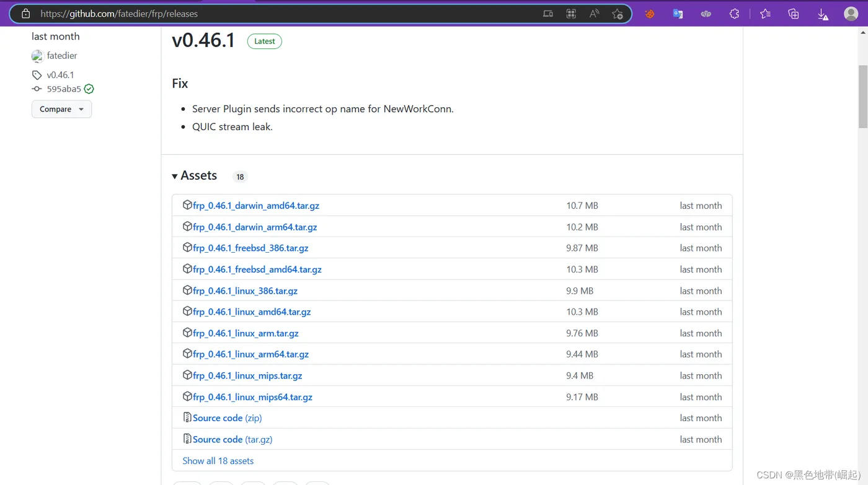Click package icon for linux_arm64 asset
The width and height of the screenshot is (868, 485).
click(x=187, y=354)
